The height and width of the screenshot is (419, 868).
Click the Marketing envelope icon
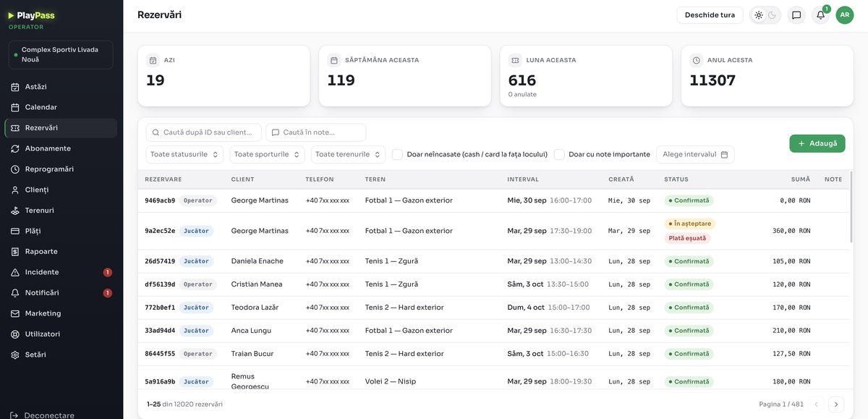[x=15, y=313]
